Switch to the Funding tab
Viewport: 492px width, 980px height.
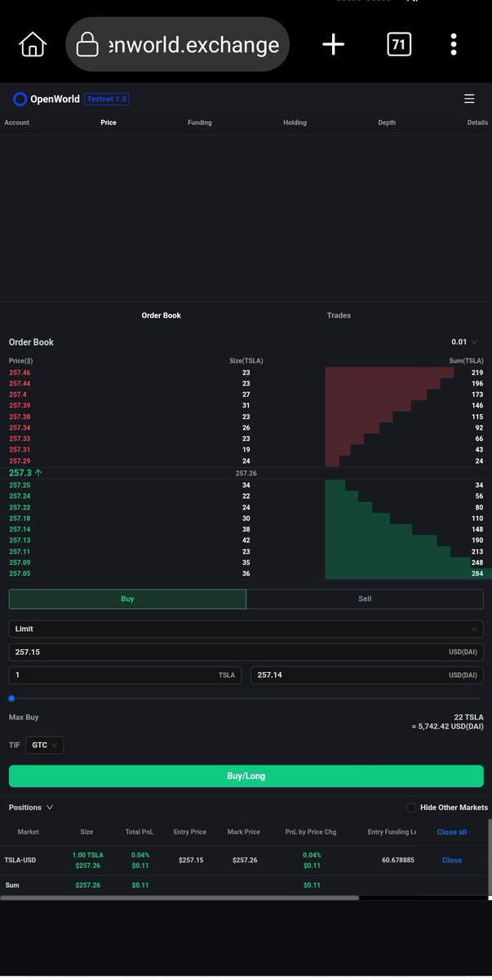(x=200, y=122)
